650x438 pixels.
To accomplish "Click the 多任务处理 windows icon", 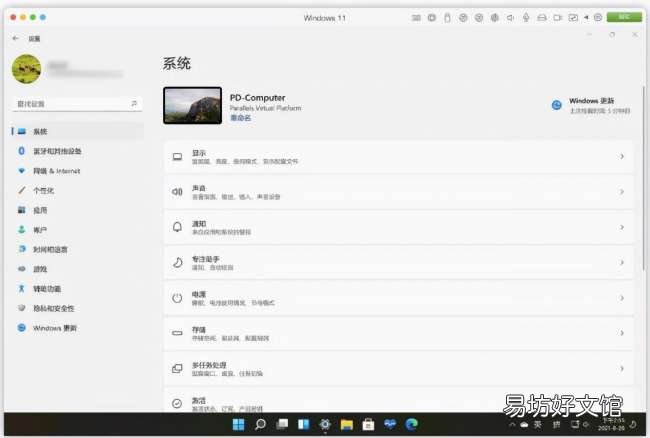I will (x=177, y=368).
